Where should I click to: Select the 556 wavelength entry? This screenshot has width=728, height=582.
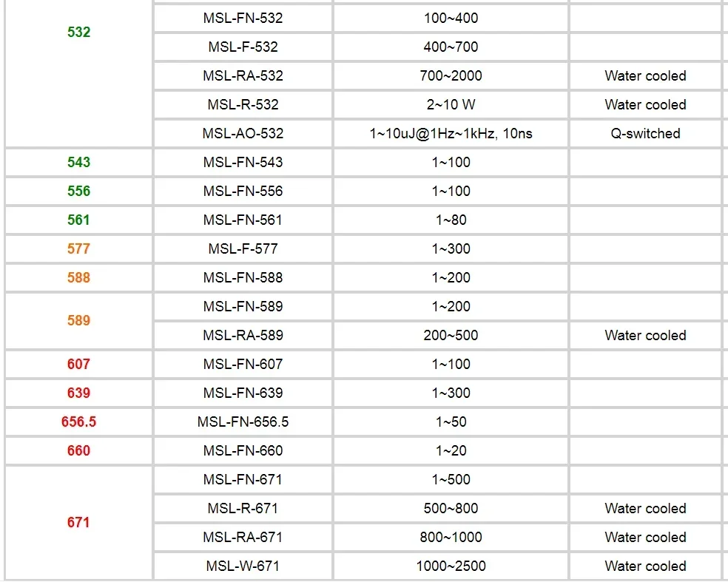[78, 191]
